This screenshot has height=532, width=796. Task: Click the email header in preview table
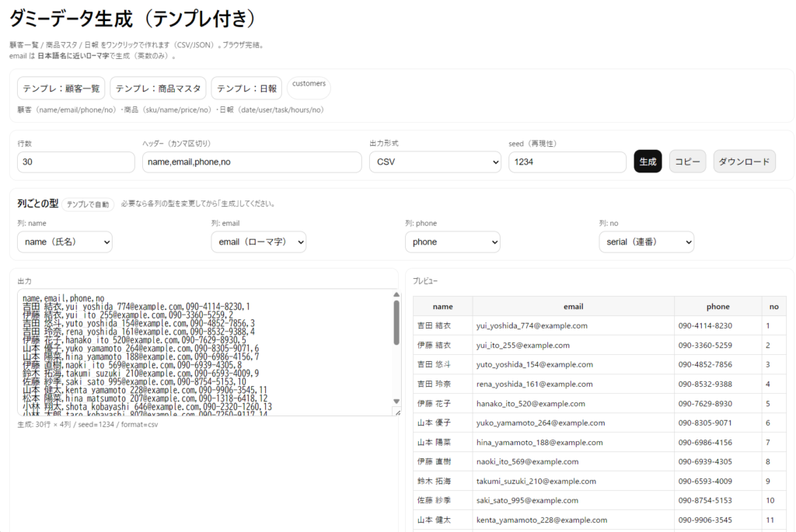573,306
